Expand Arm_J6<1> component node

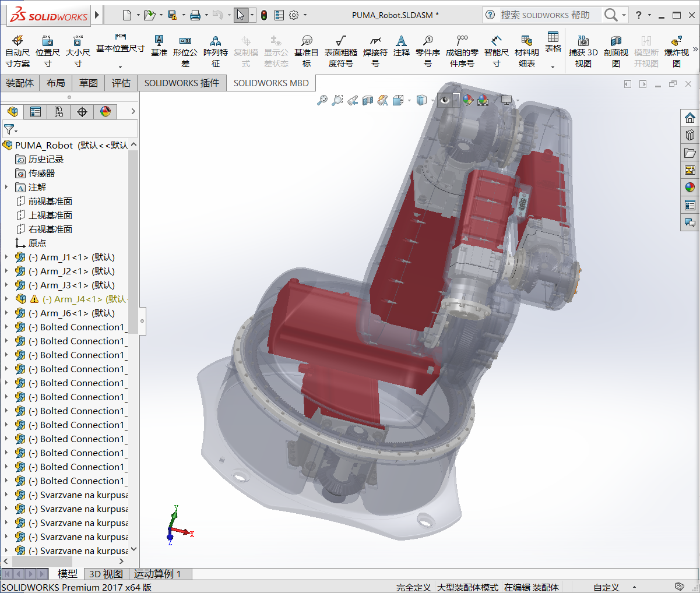pos(6,313)
